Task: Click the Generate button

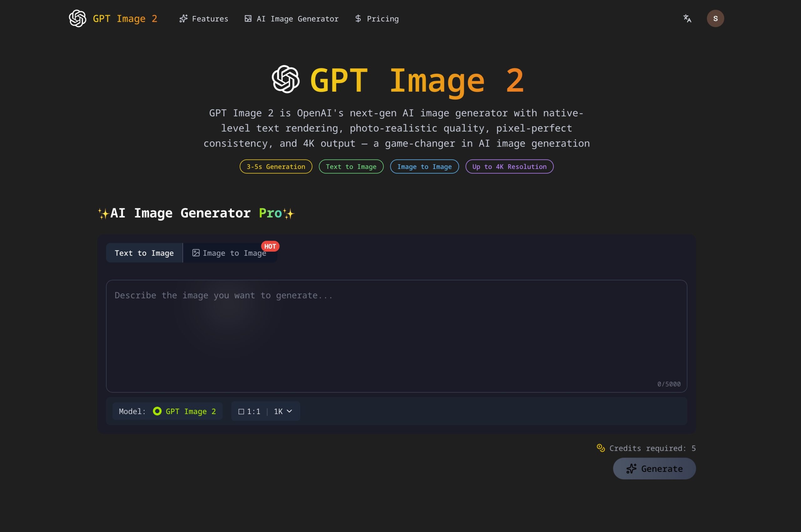Action: click(654, 468)
